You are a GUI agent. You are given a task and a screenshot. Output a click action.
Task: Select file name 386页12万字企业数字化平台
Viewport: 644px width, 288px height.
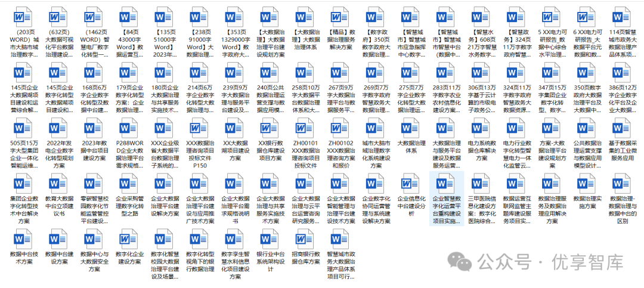[x=622, y=99]
